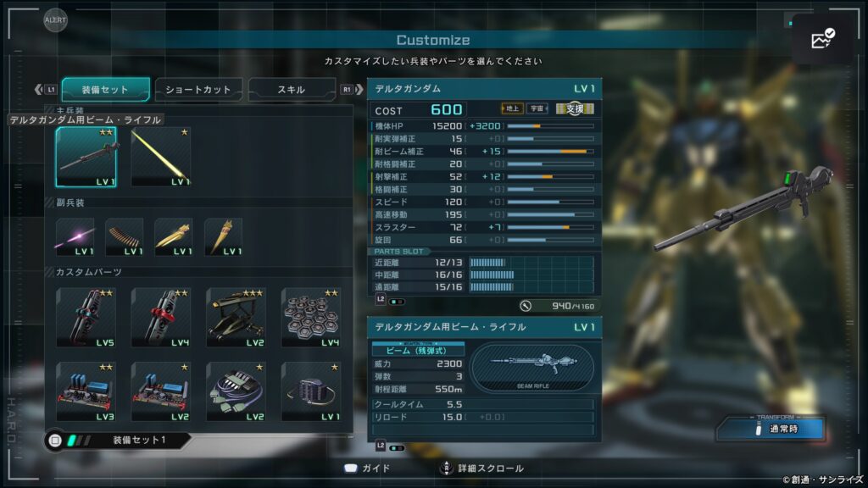This screenshot has height=488, width=868.
Task: Open the ガイド guide button
Action: point(367,469)
